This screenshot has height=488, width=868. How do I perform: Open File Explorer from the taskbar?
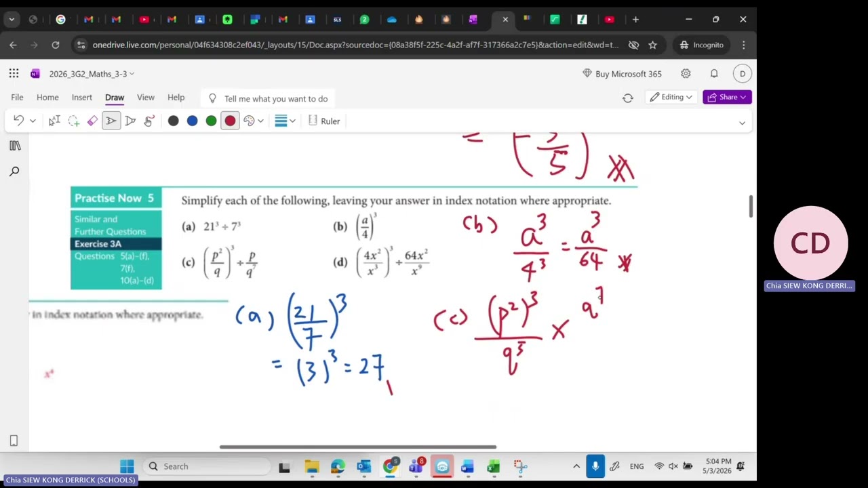pos(312,466)
